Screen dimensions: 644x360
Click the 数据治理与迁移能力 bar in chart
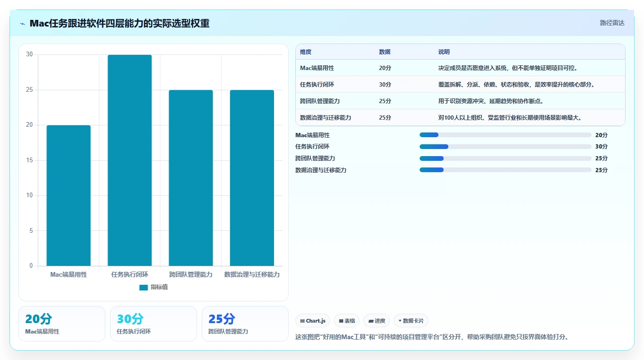coord(252,178)
